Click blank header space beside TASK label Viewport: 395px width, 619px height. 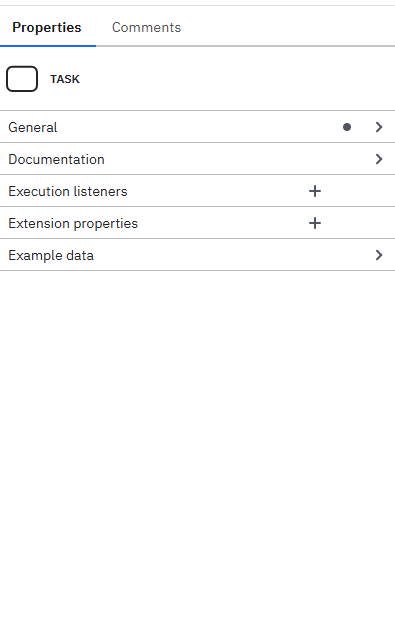click(x=237, y=79)
